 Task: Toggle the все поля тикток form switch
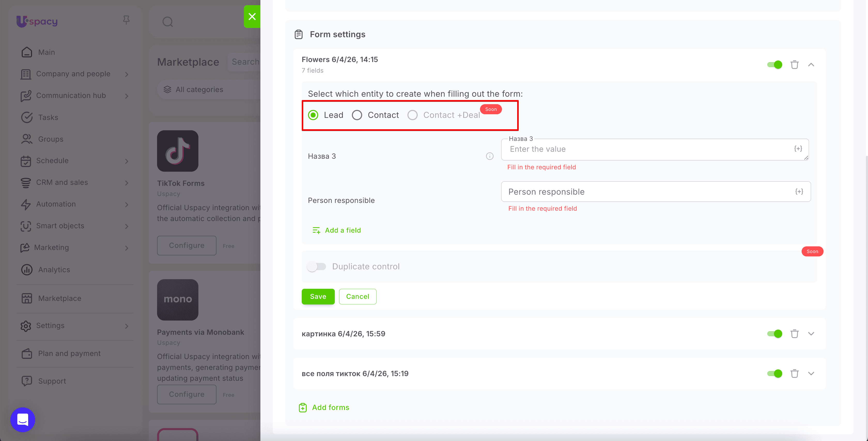click(x=774, y=374)
